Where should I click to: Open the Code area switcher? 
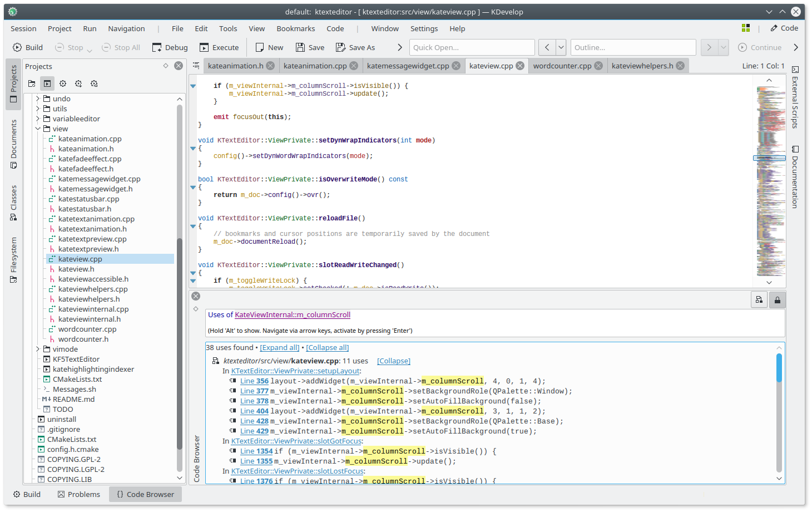click(784, 28)
